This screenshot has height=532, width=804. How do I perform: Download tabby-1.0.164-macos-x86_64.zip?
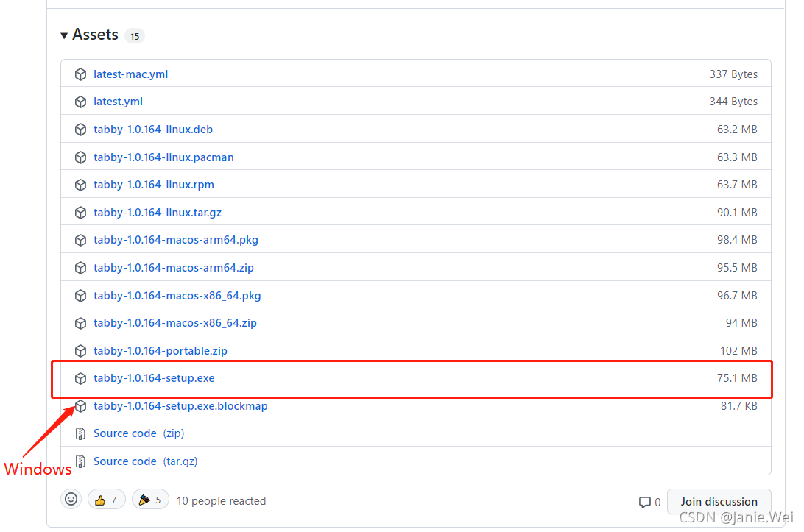click(174, 323)
